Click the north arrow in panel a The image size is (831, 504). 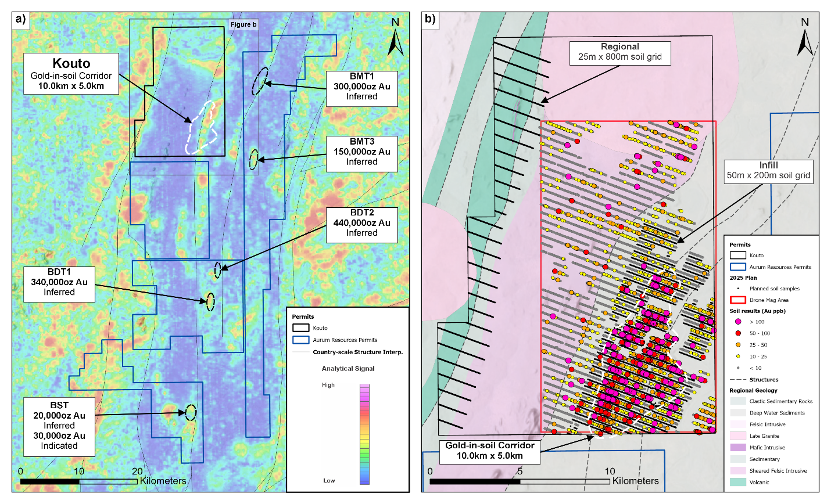coord(395,37)
